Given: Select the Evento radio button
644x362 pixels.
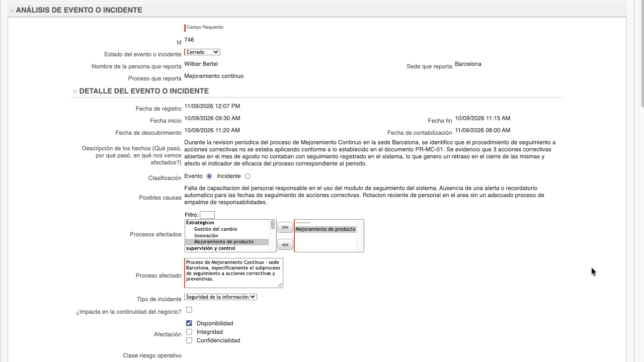Looking at the screenshot, I should click(x=209, y=176).
